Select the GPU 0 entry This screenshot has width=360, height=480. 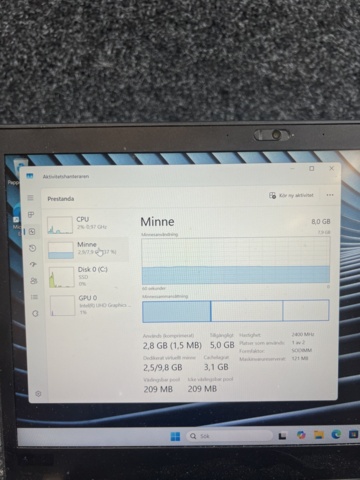click(x=89, y=305)
